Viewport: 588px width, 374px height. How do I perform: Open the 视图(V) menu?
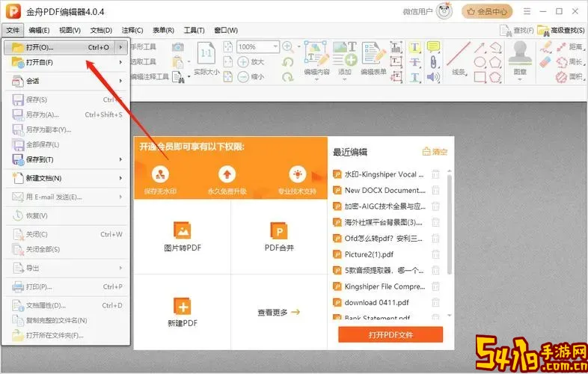click(70, 31)
